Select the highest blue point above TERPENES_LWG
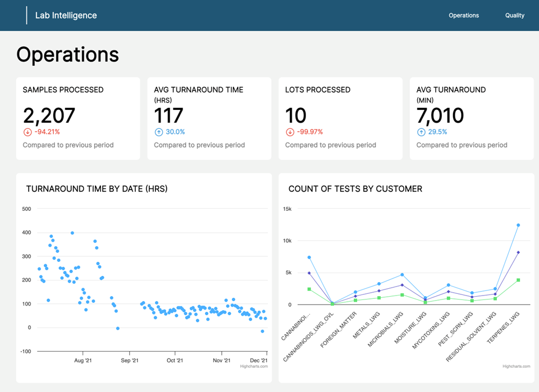Image resolution: width=539 pixels, height=392 pixels. 518,225
